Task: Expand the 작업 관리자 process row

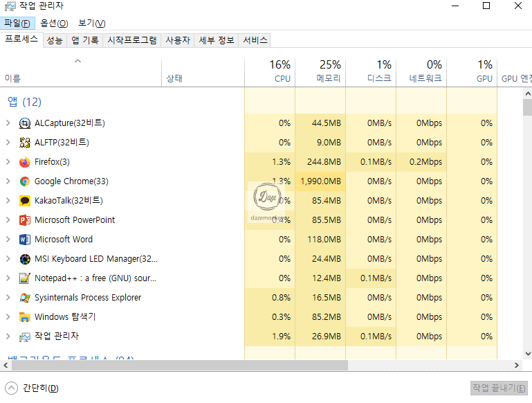Action: 8,336
